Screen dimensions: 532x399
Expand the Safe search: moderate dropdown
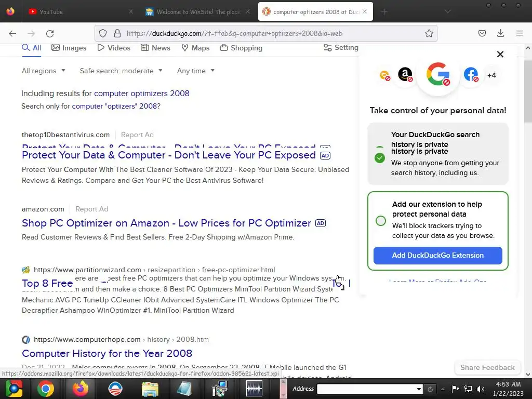[121, 71]
